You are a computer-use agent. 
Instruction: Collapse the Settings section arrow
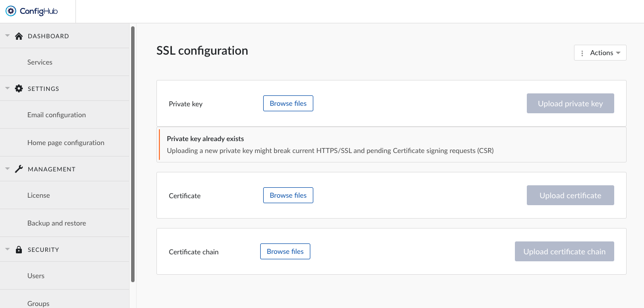(x=7, y=88)
